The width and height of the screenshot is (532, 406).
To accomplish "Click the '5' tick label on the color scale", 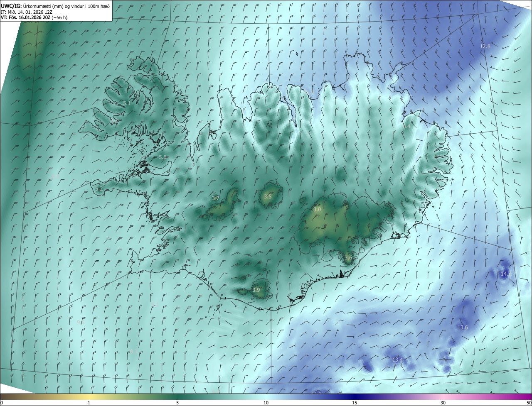I will (x=177, y=403).
